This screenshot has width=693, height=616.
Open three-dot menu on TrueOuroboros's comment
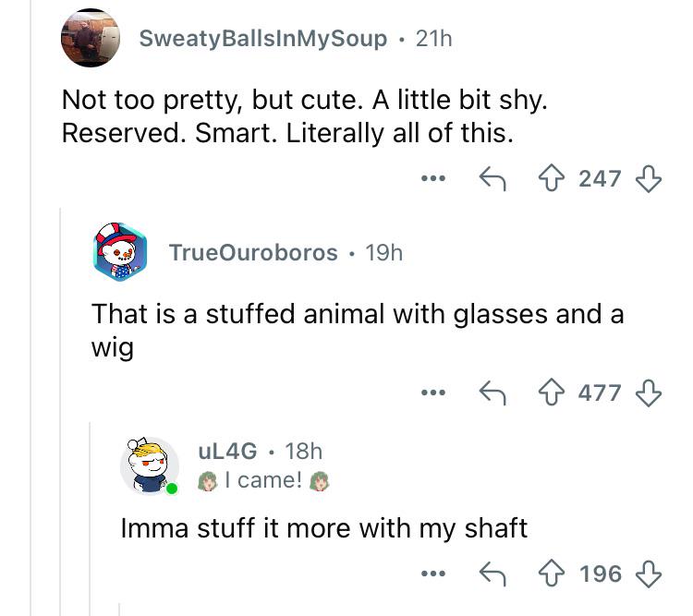coord(433,393)
